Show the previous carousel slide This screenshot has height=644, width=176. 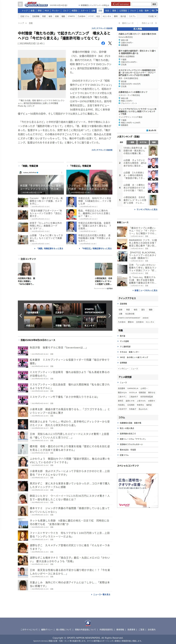coord(21,315)
